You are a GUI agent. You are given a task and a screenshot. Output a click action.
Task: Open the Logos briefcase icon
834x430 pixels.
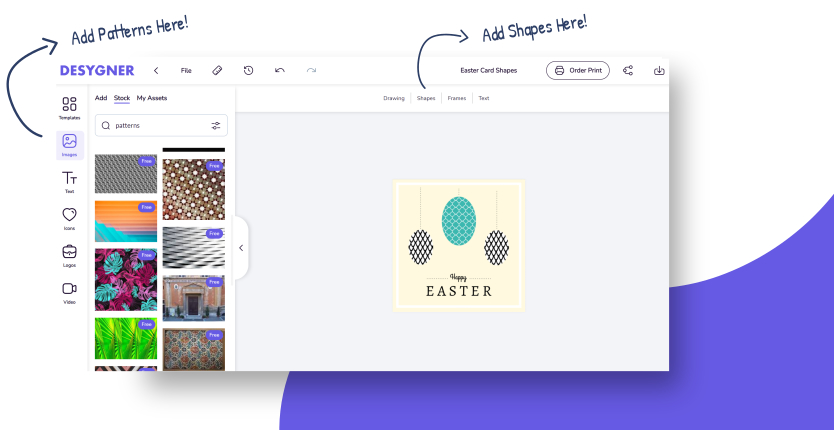[x=69, y=254]
